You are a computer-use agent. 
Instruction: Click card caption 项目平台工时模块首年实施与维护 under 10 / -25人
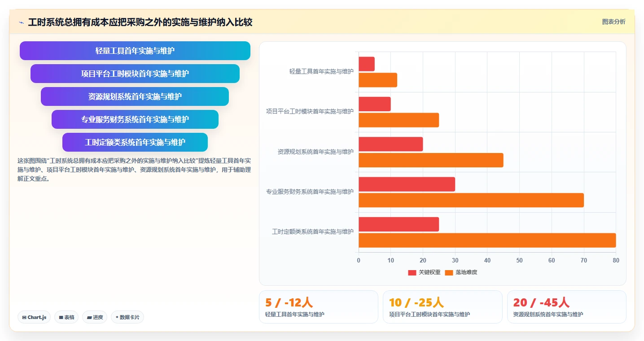(x=429, y=315)
